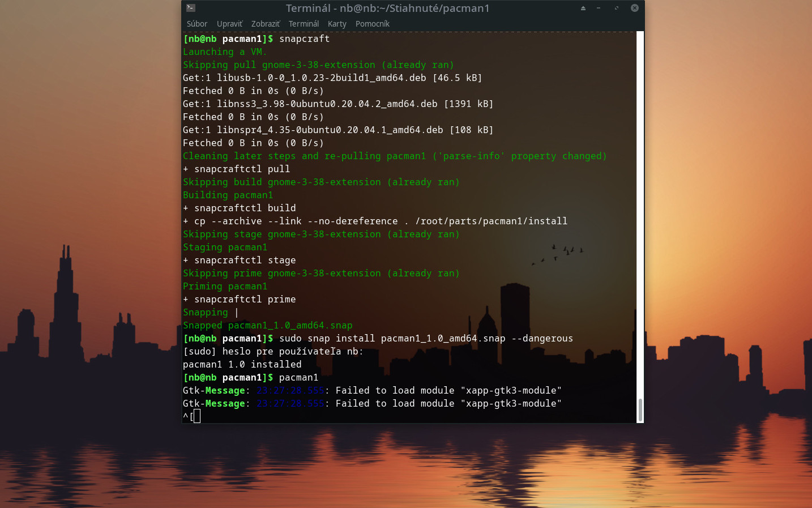Click the green 'Priming pacman1' status line

(225, 286)
